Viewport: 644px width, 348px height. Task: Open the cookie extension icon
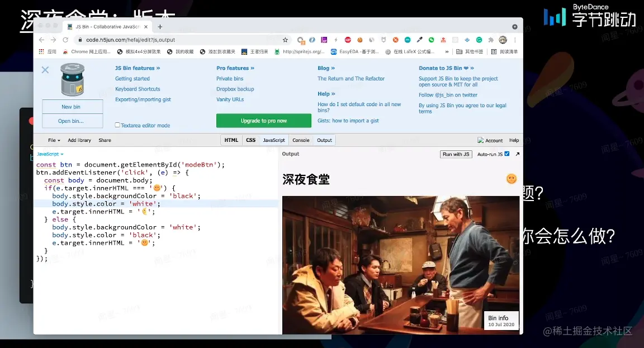360,40
